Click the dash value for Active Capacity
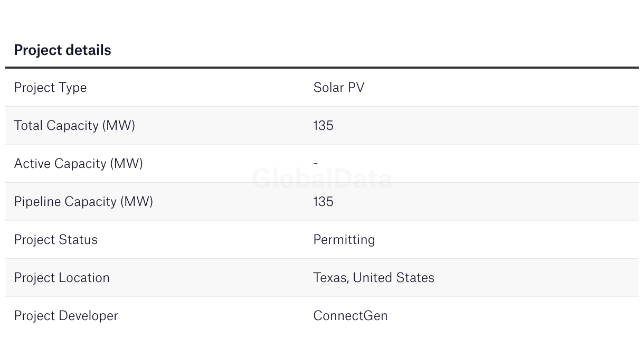 pos(316,163)
